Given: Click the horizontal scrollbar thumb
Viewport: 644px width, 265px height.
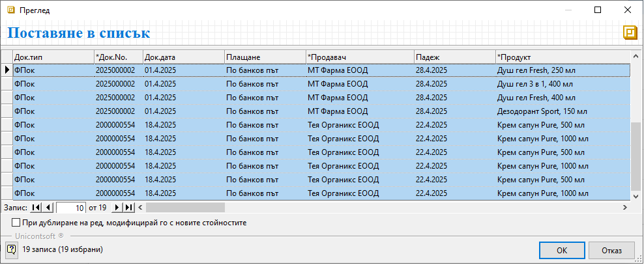Looking at the screenshot, I should [x=185, y=208].
